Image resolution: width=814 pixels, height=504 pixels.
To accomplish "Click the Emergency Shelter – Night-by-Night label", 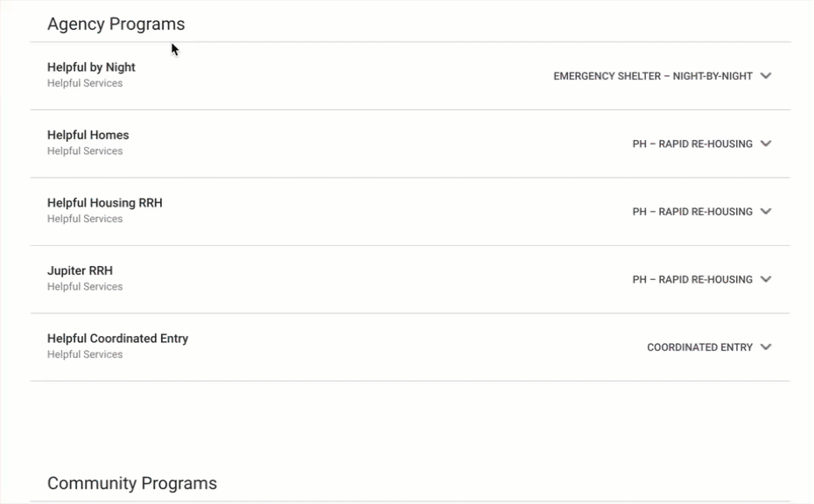I will [x=653, y=76].
